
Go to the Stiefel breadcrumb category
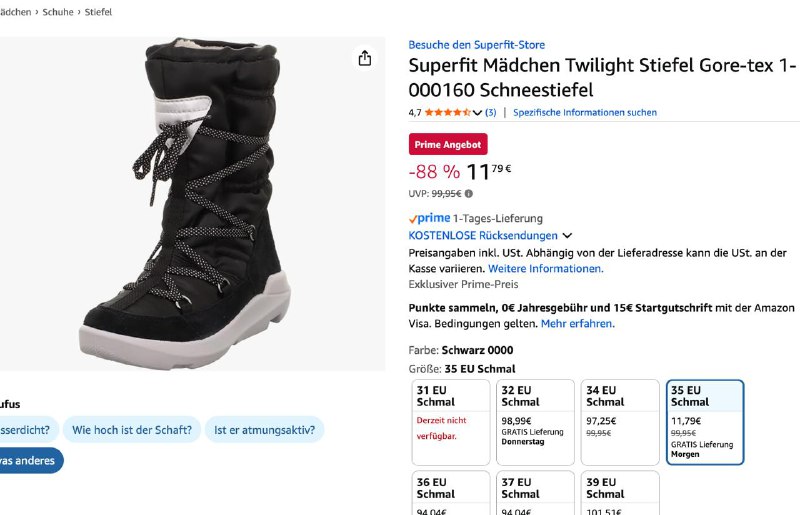coord(98,12)
